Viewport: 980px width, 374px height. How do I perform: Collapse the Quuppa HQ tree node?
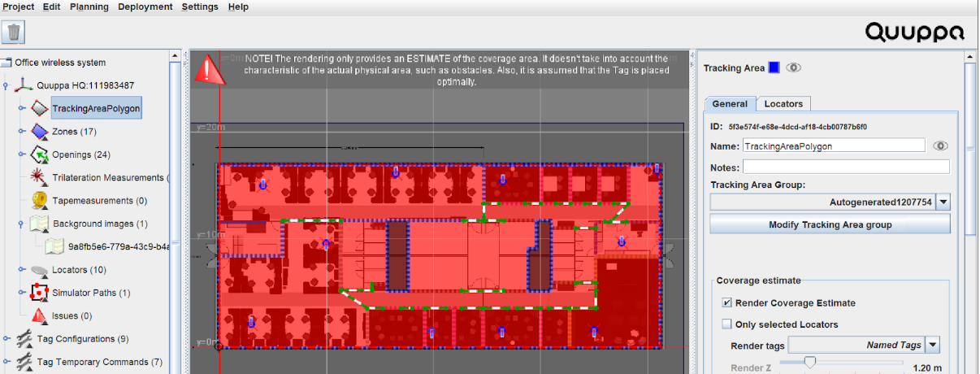[7, 85]
